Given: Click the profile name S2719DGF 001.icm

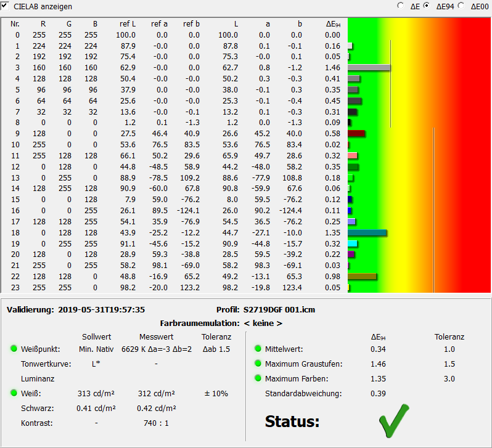Looking at the screenshot, I should pyautogui.click(x=279, y=309).
